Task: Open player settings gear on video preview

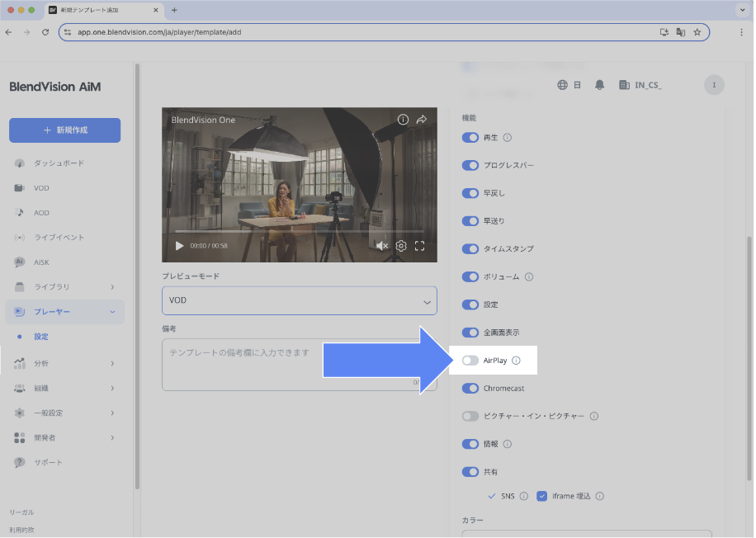Action: [401, 246]
